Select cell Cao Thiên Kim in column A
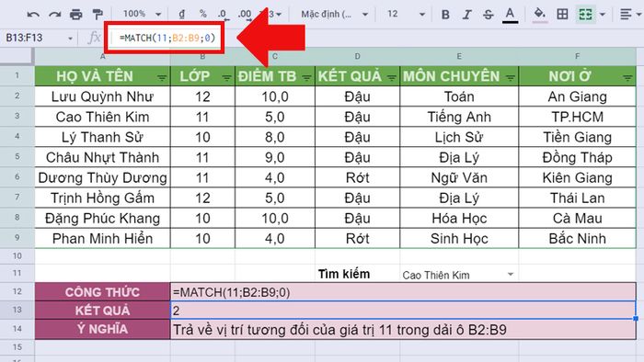Viewport: 644px width, 362px height. 102,117
